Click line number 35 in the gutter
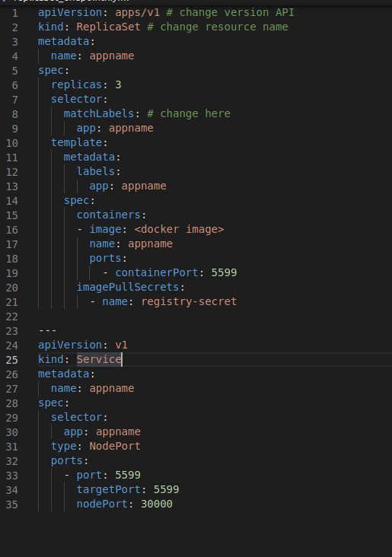The width and height of the screenshot is (392, 557). click(11, 504)
